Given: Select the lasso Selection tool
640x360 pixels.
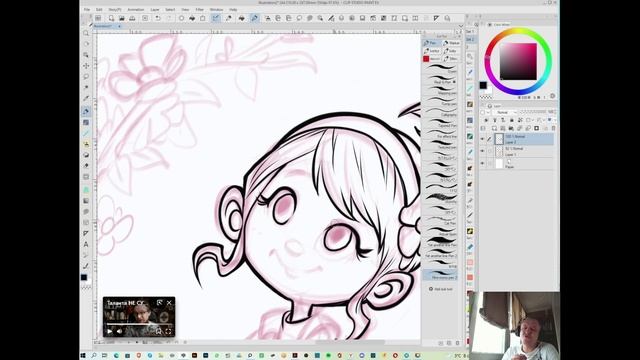Looking at the screenshot, I should tap(86, 76).
